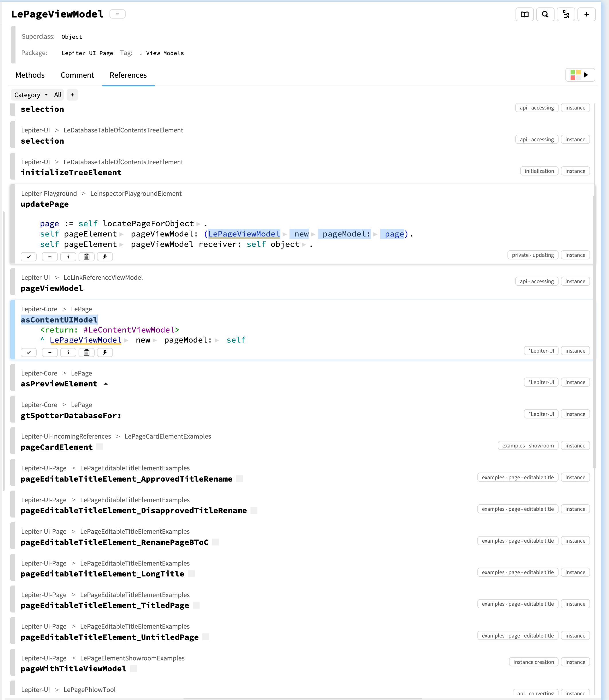The width and height of the screenshot is (609, 700).
Task: Copy updatePage code using the clipboard icon
Action: click(x=86, y=257)
